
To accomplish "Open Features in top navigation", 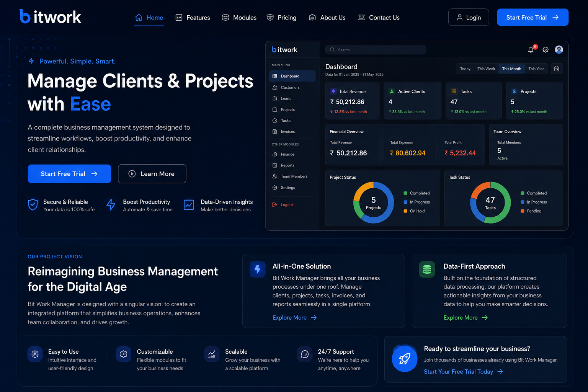I will pyautogui.click(x=193, y=18).
